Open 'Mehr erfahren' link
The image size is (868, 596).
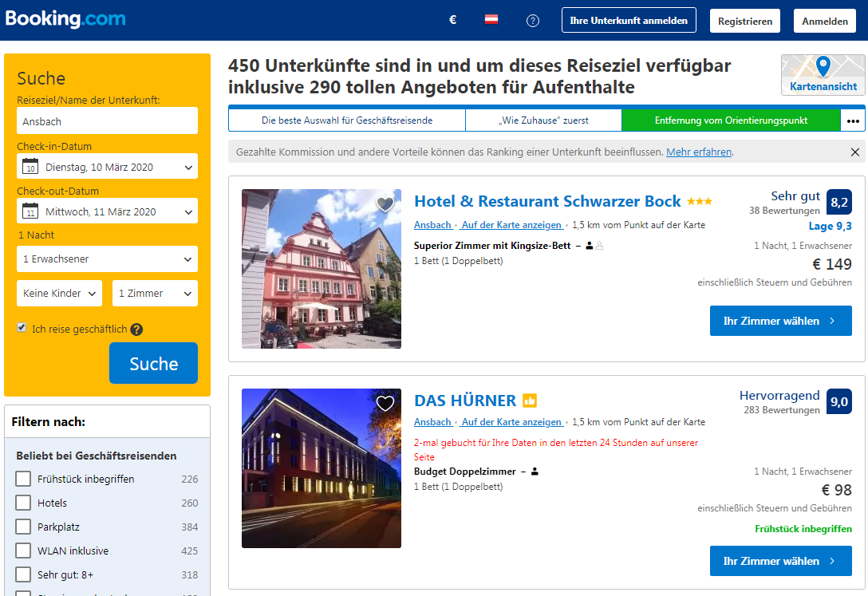[x=699, y=152]
